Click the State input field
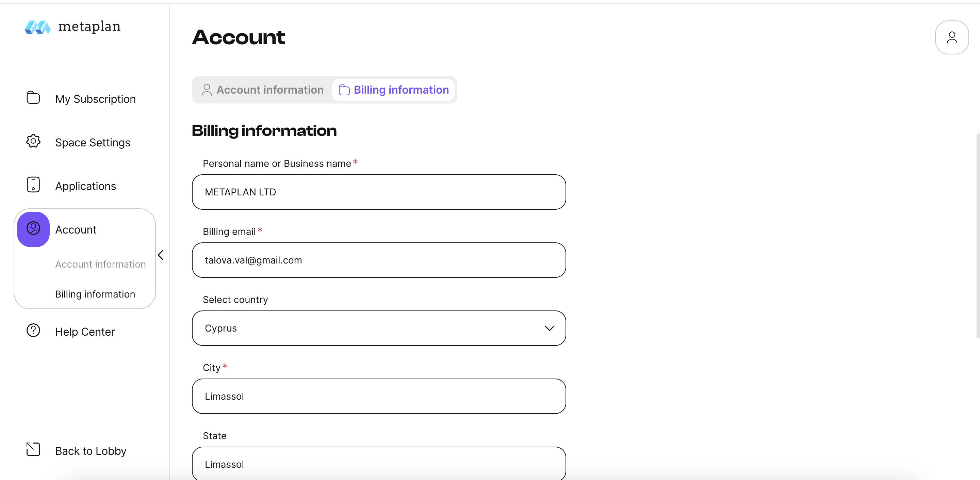This screenshot has height=480, width=980. [x=378, y=464]
